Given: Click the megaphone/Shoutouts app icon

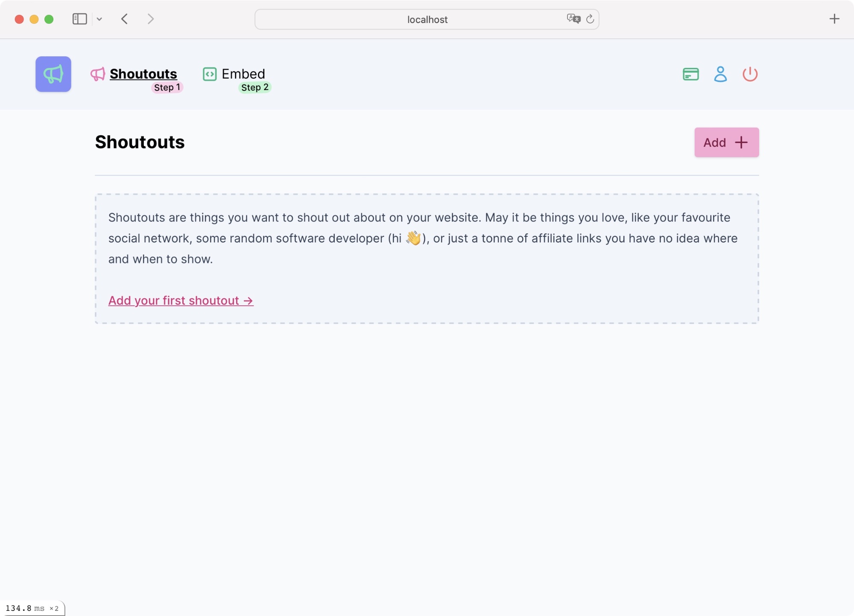Looking at the screenshot, I should [53, 73].
